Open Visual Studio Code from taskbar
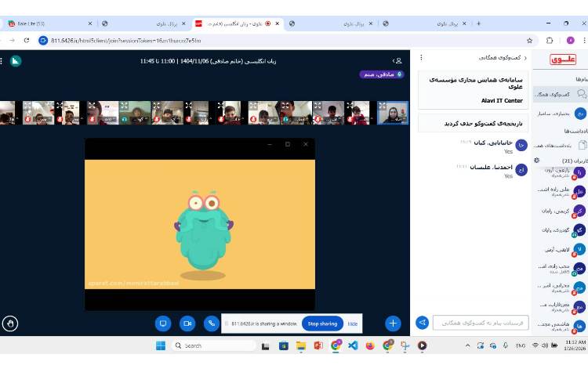 pos(353,345)
